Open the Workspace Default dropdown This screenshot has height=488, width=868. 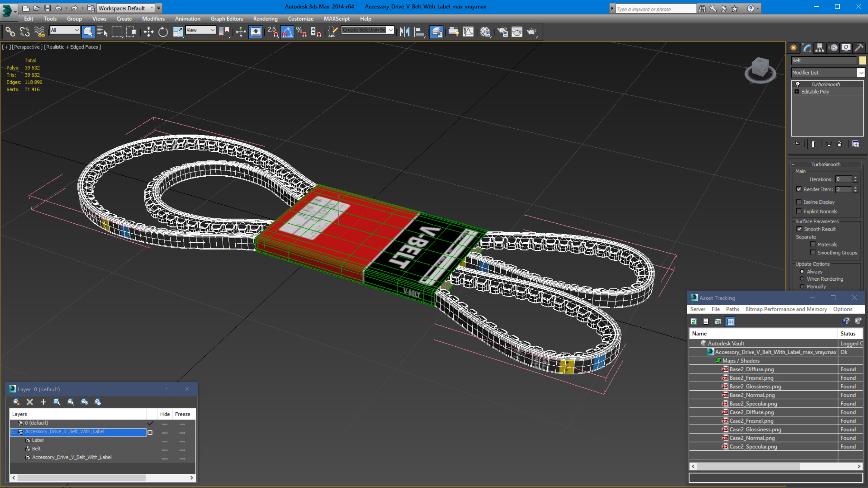(x=126, y=8)
